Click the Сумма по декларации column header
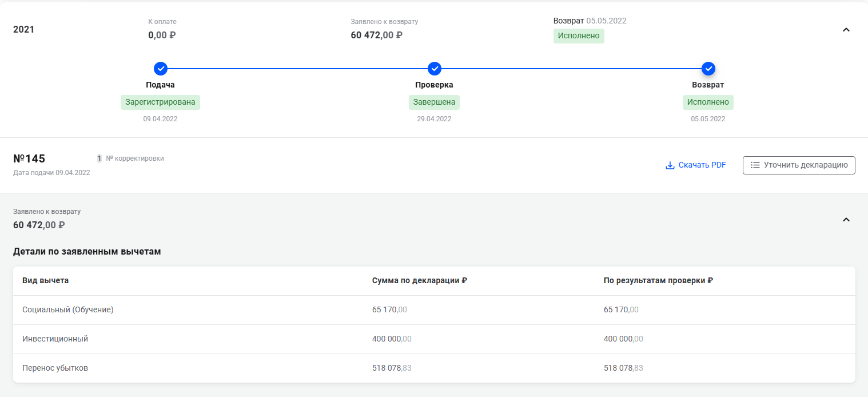Screen dimensions: 868x397 point(420,281)
